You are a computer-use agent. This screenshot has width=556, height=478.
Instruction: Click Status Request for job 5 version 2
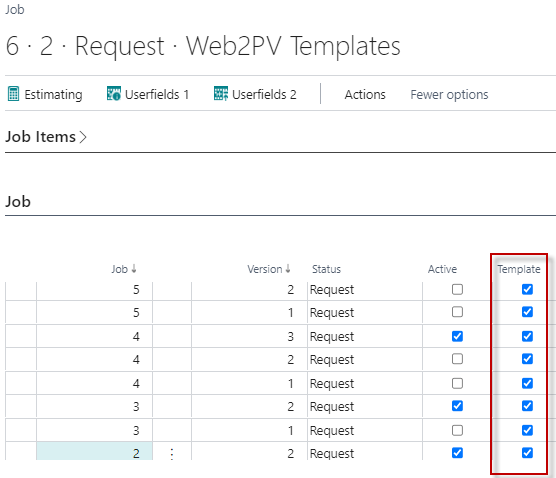[332, 290]
